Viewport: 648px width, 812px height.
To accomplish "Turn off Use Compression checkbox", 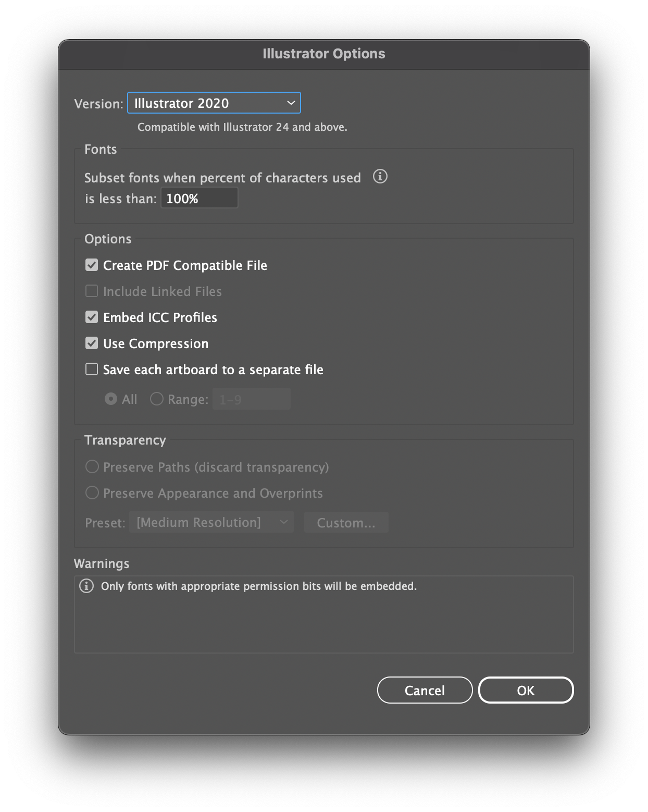I will (92, 343).
